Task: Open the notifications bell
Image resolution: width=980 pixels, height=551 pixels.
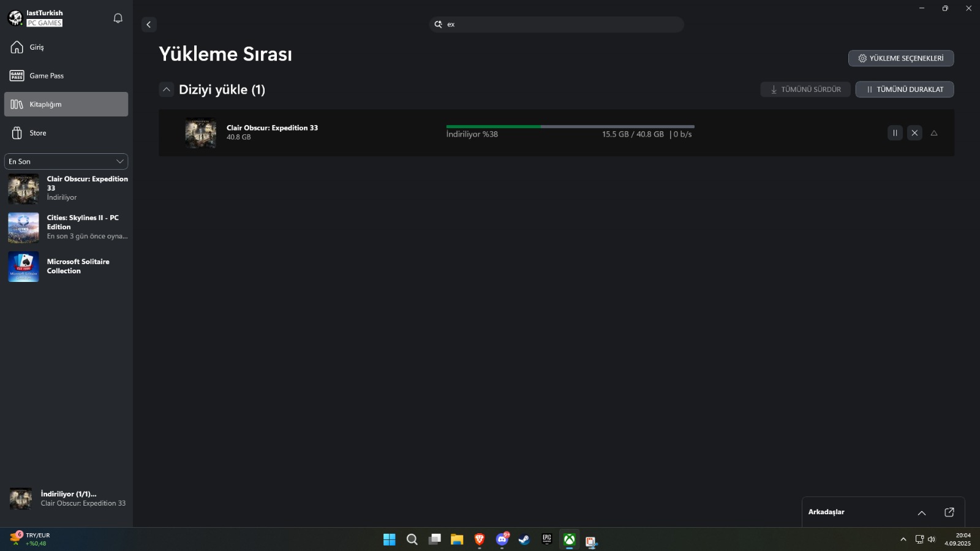Action: tap(118, 18)
